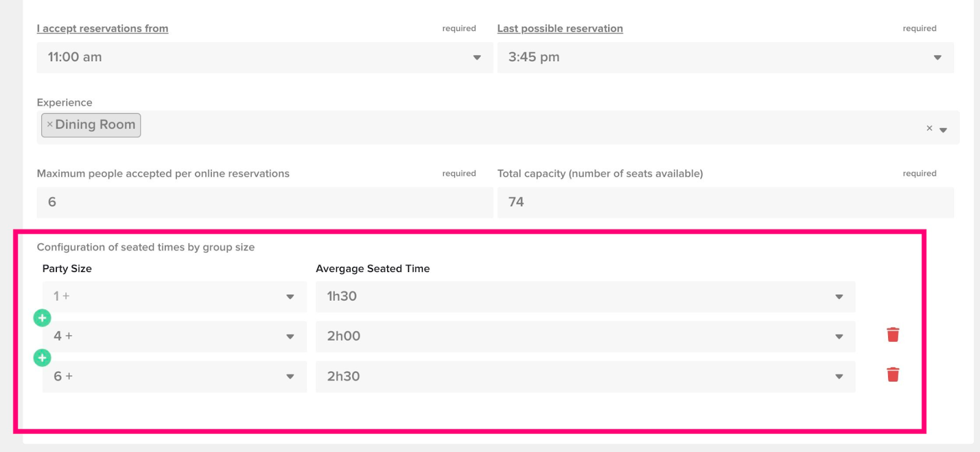Delete the 6+ party size row

pyautogui.click(x=893, y=374)
